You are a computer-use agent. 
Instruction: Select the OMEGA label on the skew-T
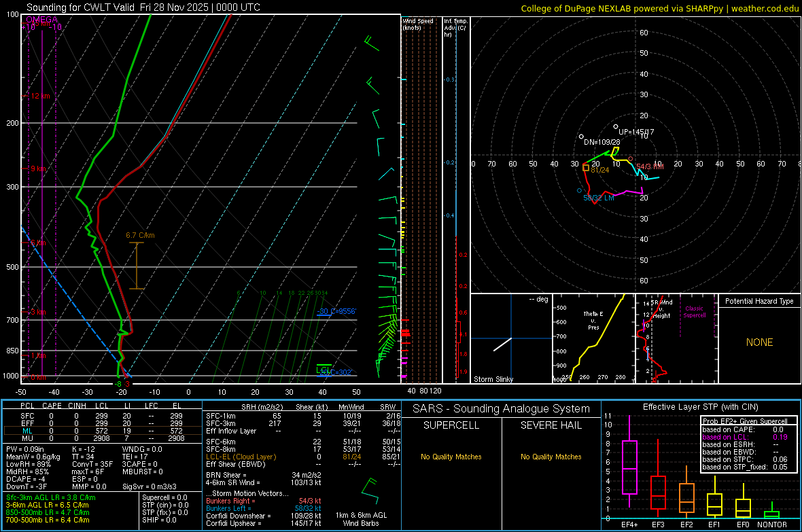point(41,20)
